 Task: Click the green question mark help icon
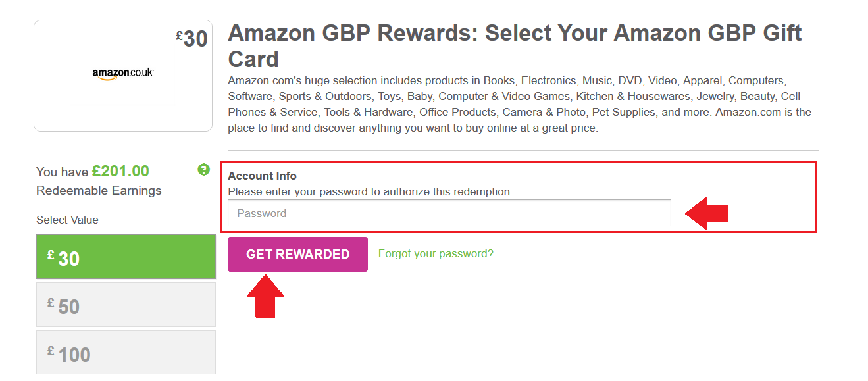point(203,170)
